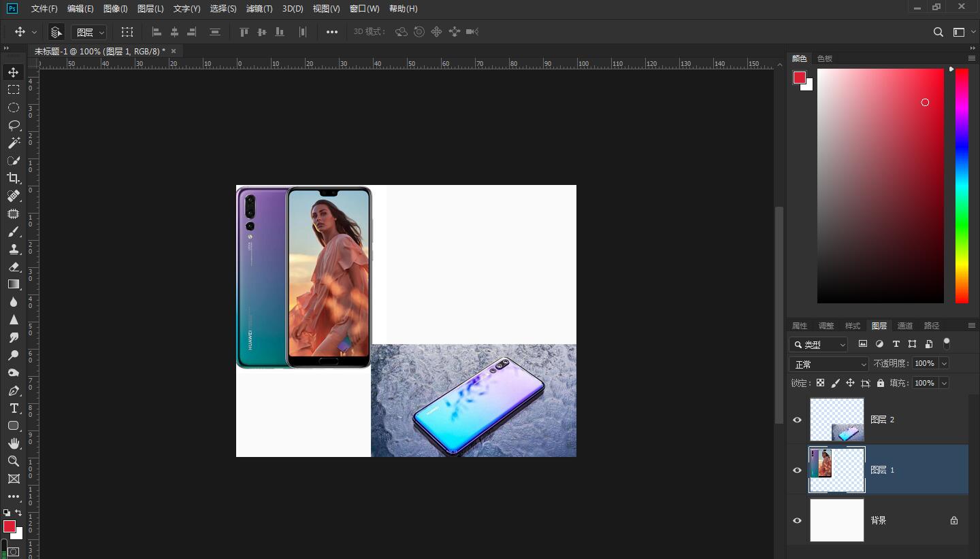980x559 pixels.
Task: Open the blend mode 正常 dropdown
Action: click(x=828, y=365)
